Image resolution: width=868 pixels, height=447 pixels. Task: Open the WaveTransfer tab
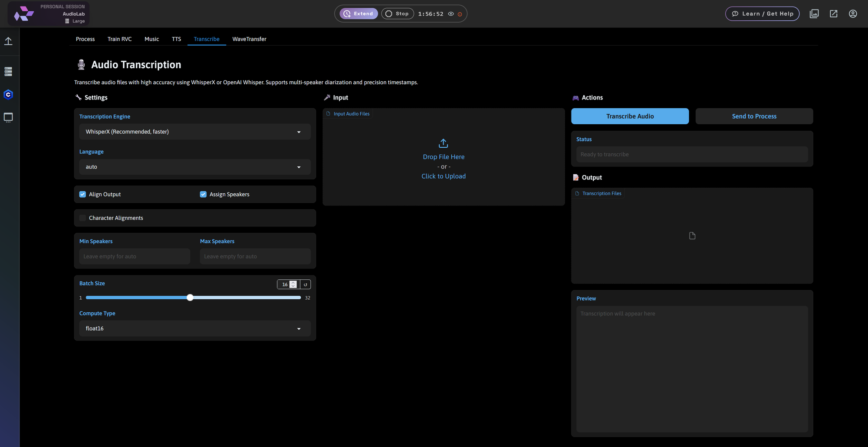(x=249, y=39)
